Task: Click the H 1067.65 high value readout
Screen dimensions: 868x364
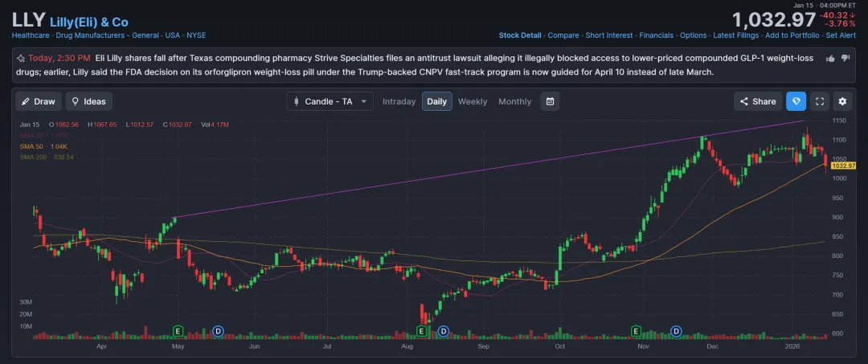Action: 102,125
